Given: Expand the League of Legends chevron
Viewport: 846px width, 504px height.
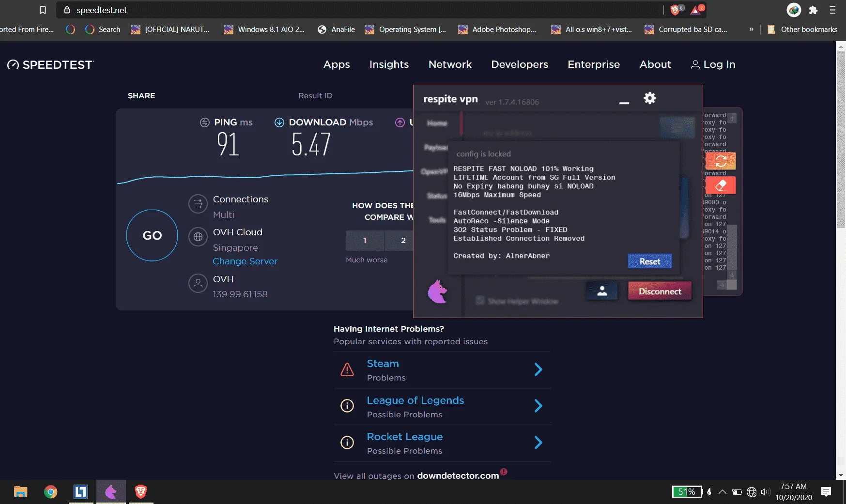Looking at the screenshot, I should tap(538, 406).
